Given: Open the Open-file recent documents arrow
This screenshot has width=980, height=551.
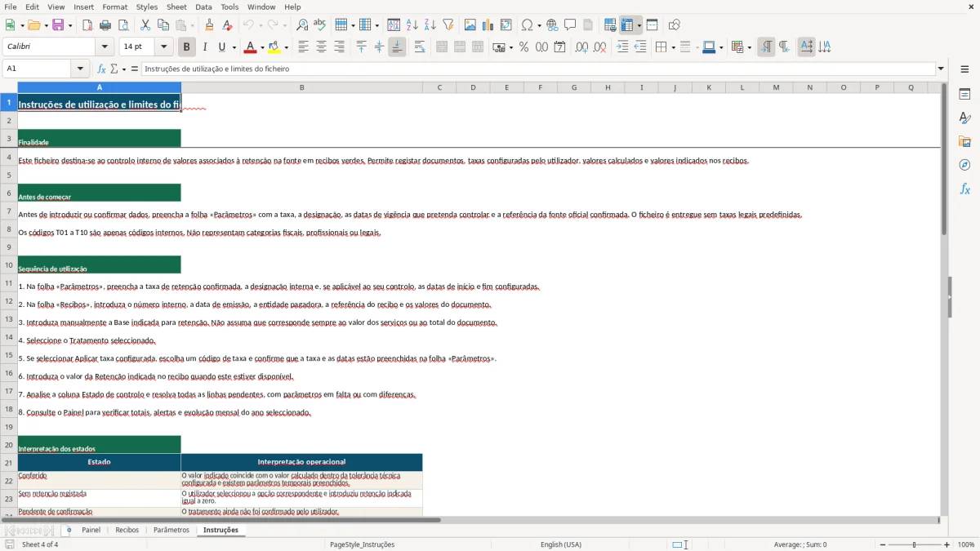Looking at the screenshot, I should (45, 25).
